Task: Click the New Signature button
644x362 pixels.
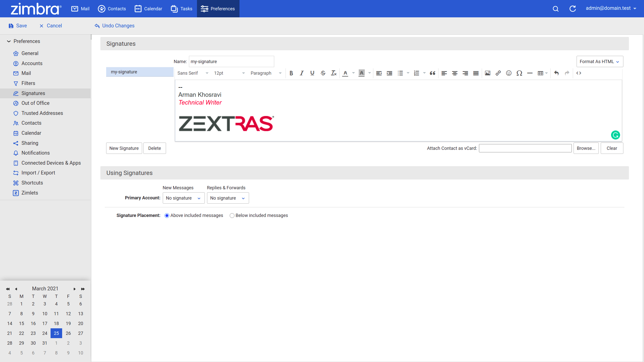Action: point(124,148)
